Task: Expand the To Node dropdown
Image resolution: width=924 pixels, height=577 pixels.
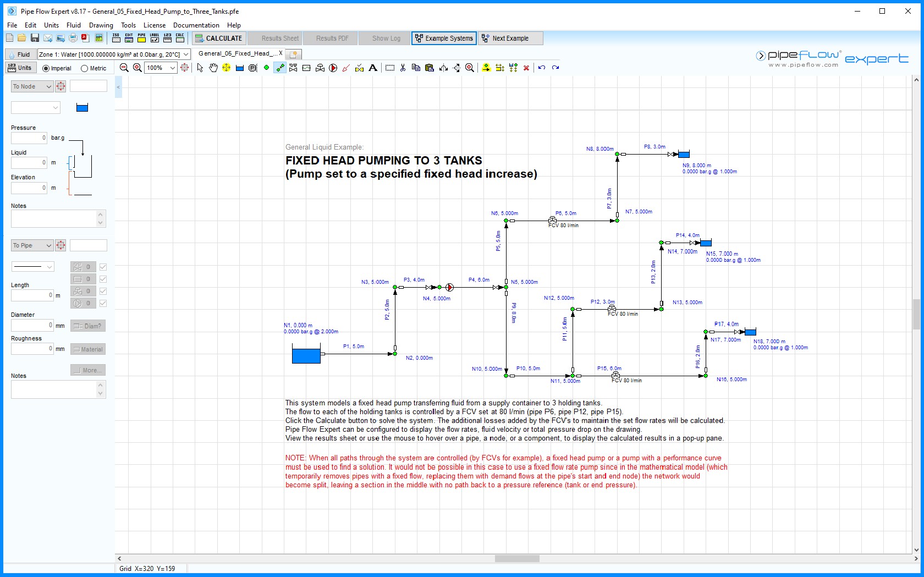Action: [32, 86]
